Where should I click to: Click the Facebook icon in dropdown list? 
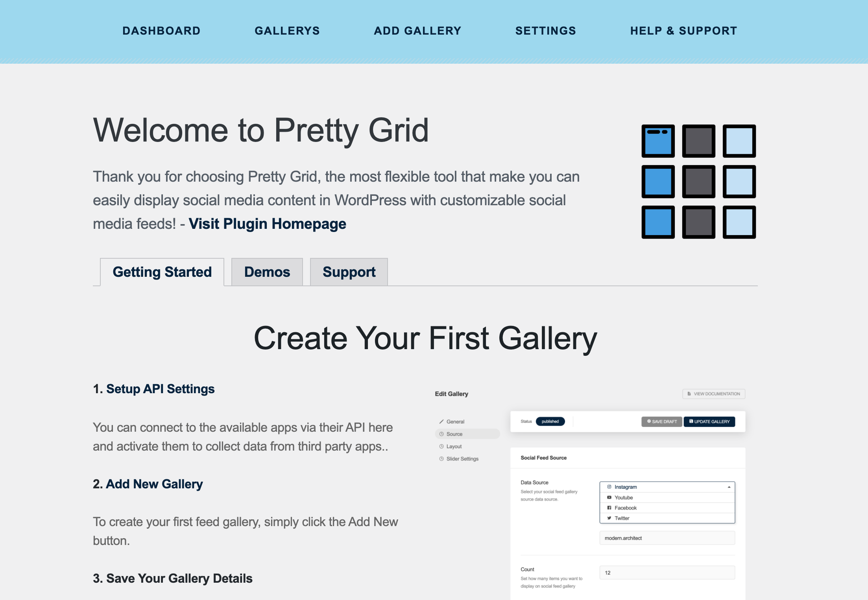pos(609,508)
